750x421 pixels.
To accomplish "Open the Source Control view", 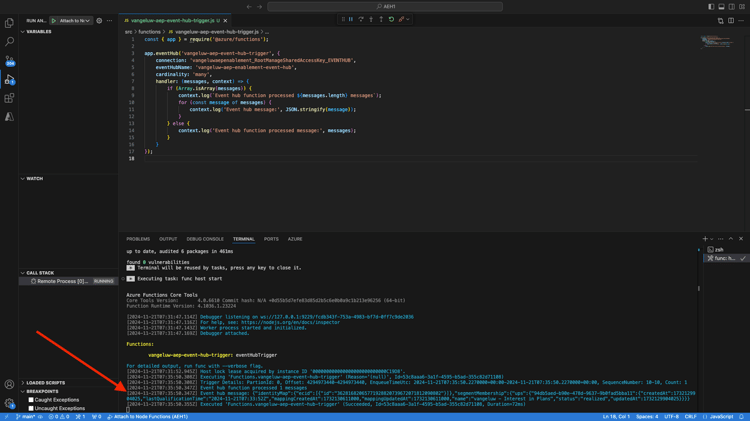I will pyautogui.click(x=10, y=61).
